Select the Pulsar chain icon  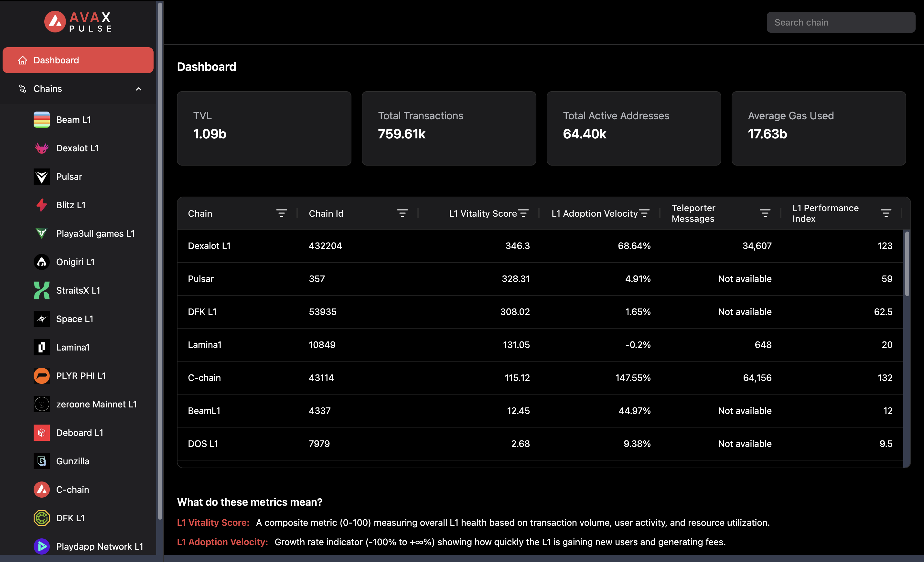tap(42, 176)
